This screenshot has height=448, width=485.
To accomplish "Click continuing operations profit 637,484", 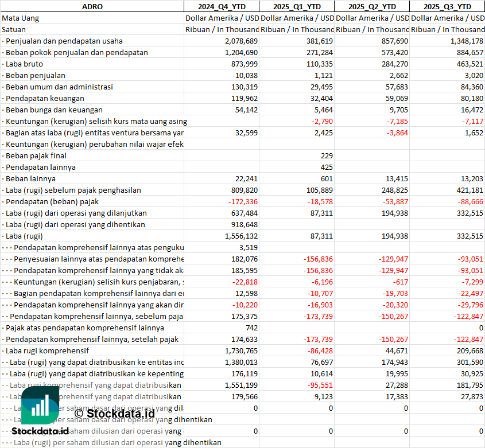I will coord(245,213).
